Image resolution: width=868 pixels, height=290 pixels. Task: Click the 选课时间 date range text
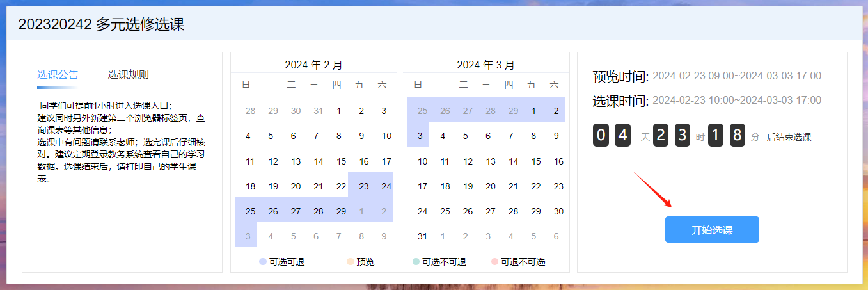736,101
